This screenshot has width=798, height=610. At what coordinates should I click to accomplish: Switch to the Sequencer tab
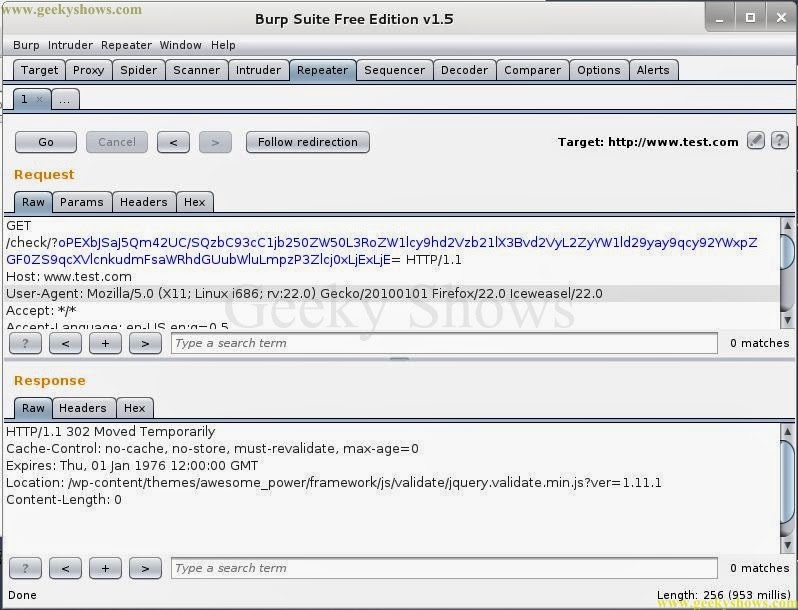pos(394,70)
